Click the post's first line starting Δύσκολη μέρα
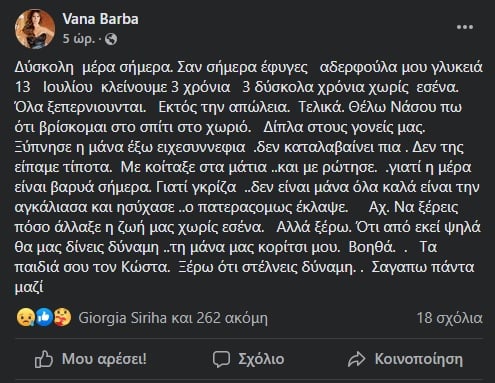Image resolution: width=495 pixels, height=383 pixels. pyautogui.click(x=248, y=67)
